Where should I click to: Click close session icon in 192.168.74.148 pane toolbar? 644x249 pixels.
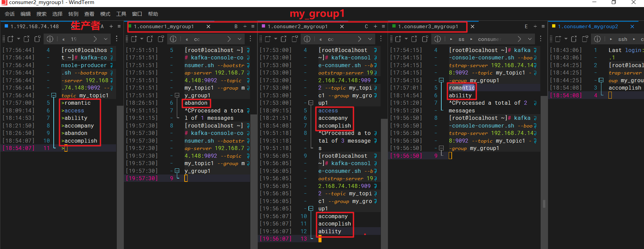27,39
